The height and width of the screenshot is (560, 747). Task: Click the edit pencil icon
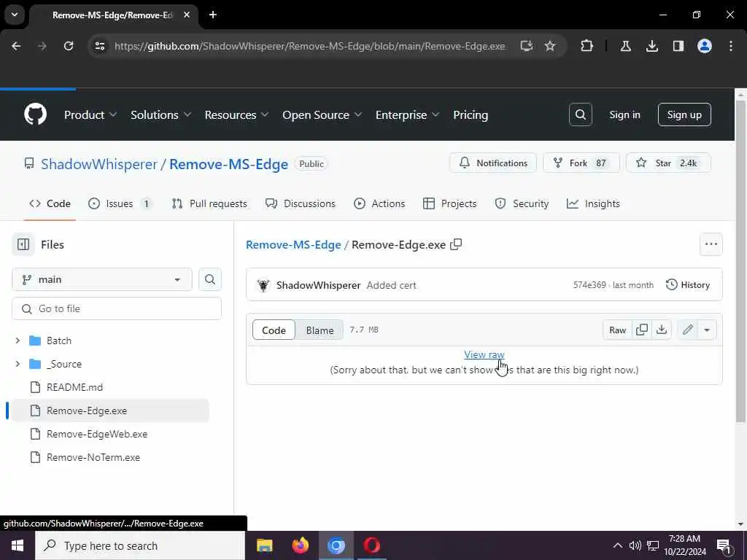(687, 330)
